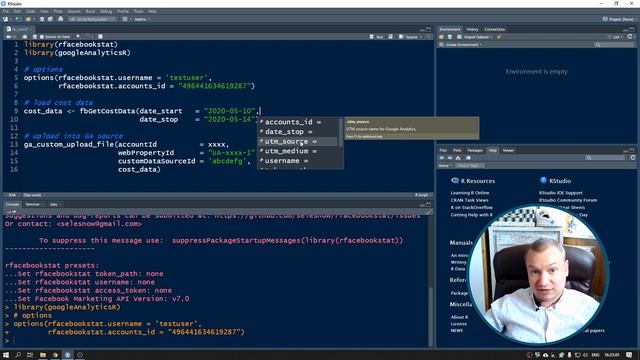Viewport: 640px width, 360px height.
Task: Switch to the Viewer tab
Action: [x=508, y=151]
